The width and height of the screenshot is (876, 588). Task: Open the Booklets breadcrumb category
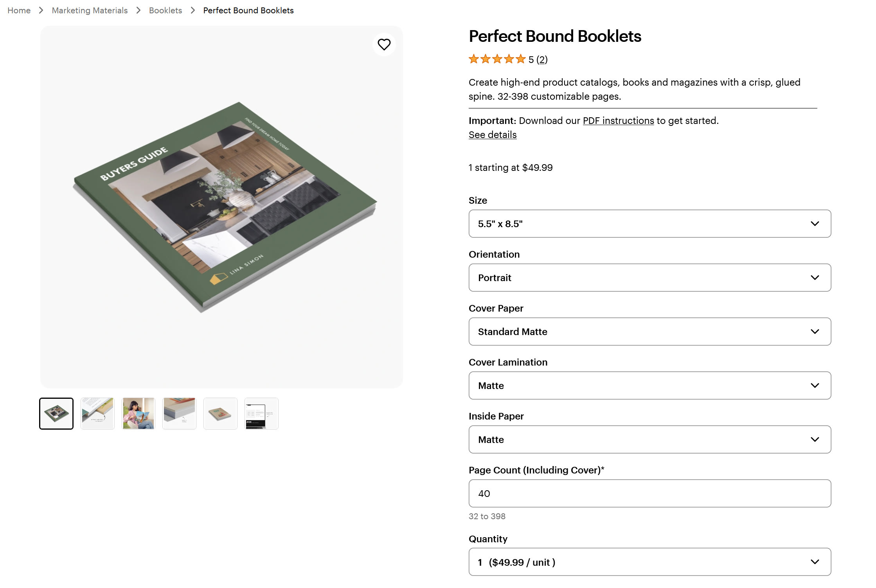tap(165, 10)
